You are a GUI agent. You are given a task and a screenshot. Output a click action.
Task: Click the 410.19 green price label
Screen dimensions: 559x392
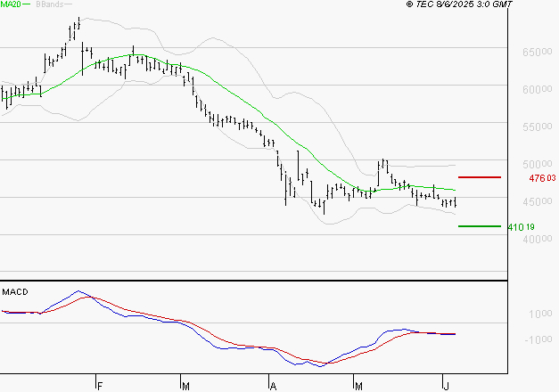[521, 227]
